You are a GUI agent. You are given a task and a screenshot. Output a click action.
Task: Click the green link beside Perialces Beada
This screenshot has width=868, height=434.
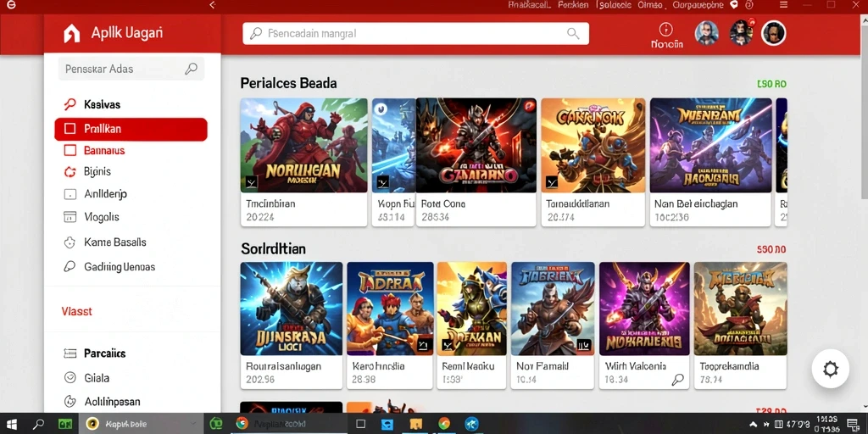(x=771, y=84)
